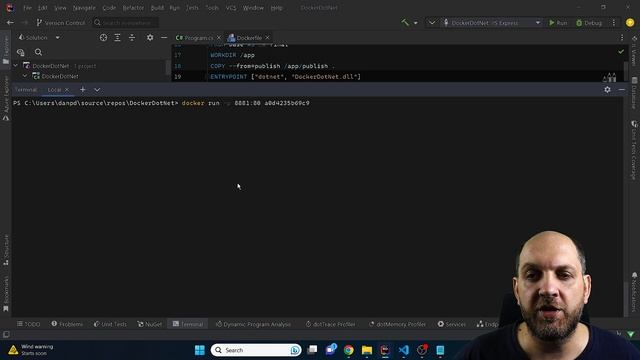Open the Navigate menu
Image resolution: width=640 pixels, height=360 pixels.
point(84,8)
